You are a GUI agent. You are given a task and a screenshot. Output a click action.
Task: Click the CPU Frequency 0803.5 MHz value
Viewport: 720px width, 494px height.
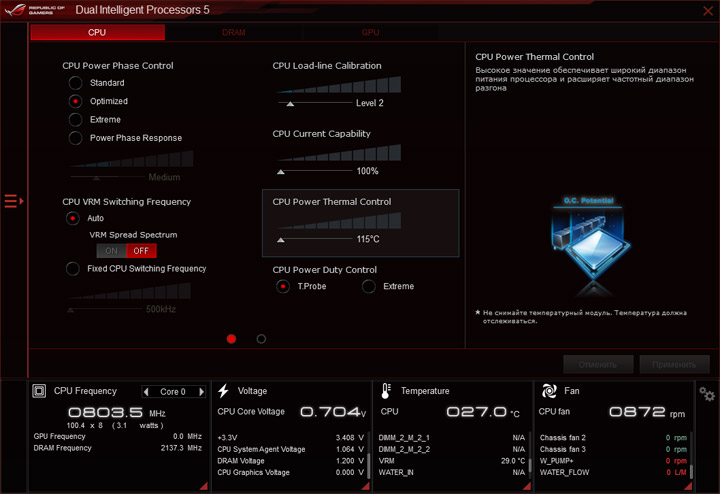pyautogui.click(x=117, y=412)
